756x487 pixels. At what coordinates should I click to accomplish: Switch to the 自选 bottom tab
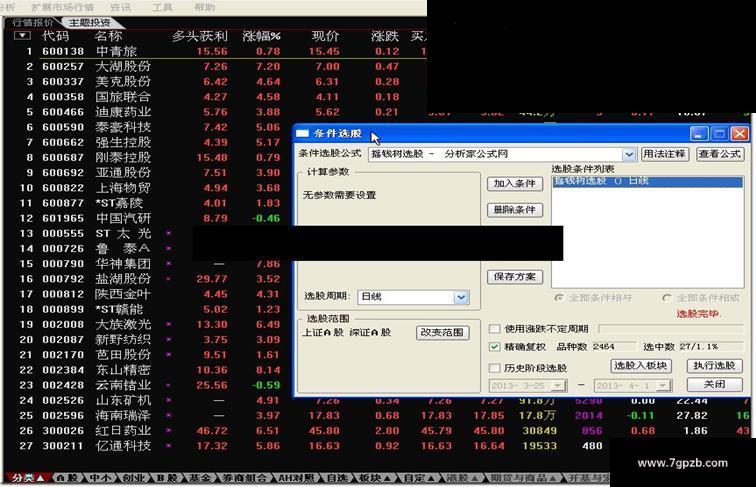click(337, 478)
